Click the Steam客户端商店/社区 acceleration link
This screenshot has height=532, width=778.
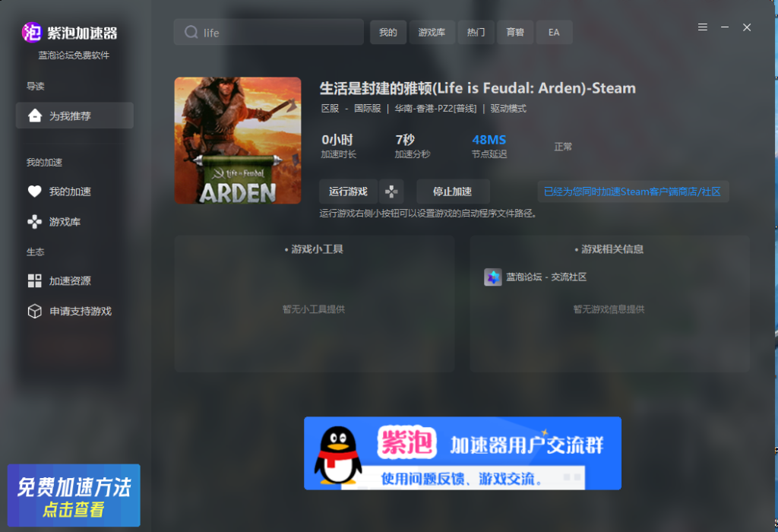pyautogui.click(x=633, y=192)
